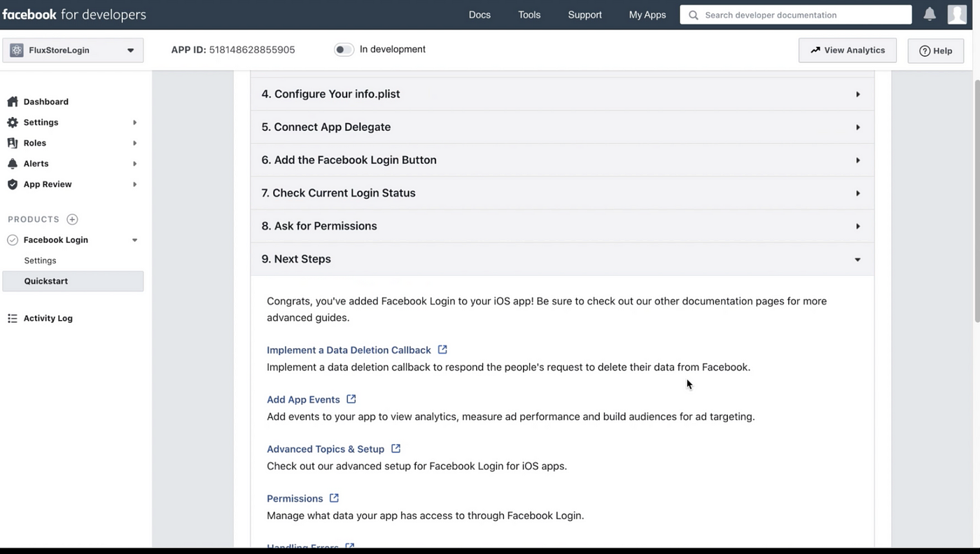The image size is (980, 554).
Task: Click the FluxStoreLogin app icon
Action: click(x=16, y=50)
